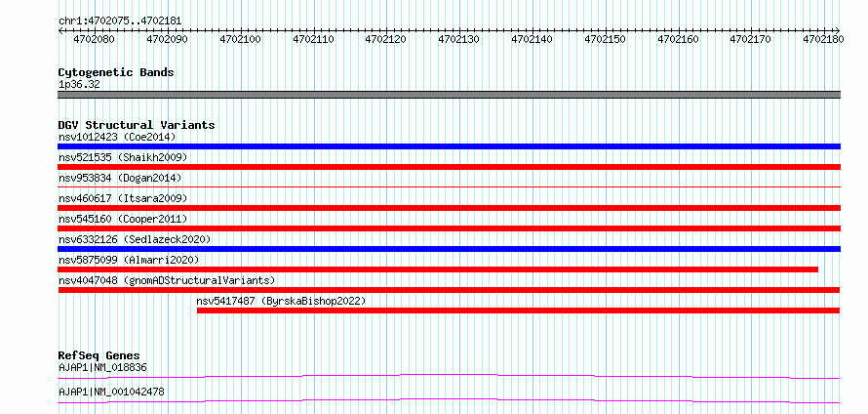Screen dimensions: 868x414
Task: Click the 4702080 ruler position label
Action: (x=94, y=39)
